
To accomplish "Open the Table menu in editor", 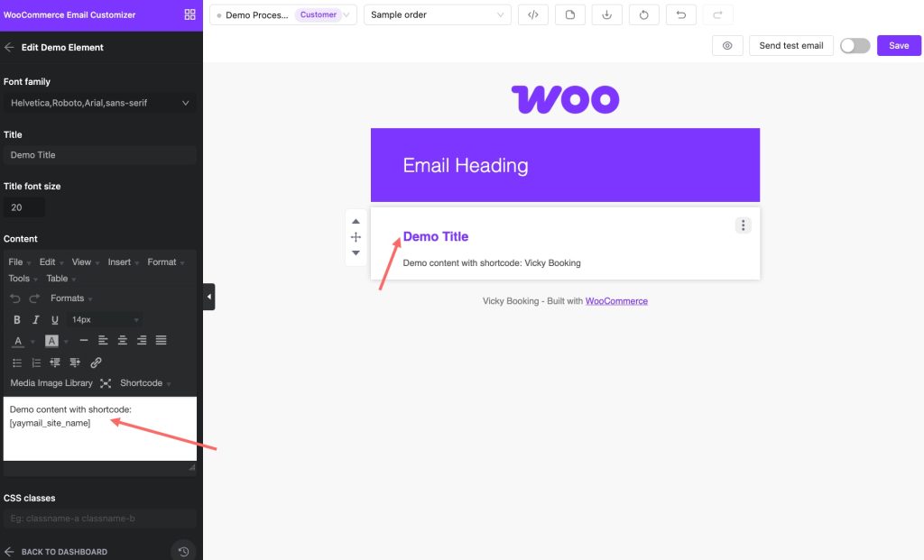I will click(x=60, y=279).
